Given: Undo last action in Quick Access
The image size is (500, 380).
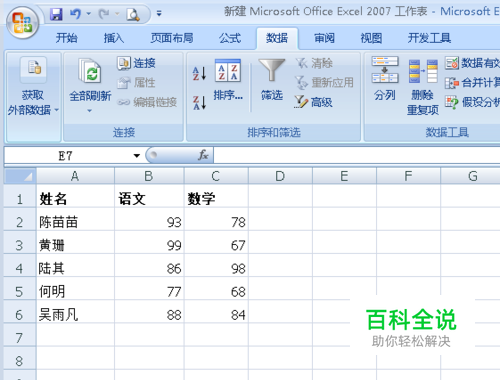Looking at the screenshot, I should (76, 14).
